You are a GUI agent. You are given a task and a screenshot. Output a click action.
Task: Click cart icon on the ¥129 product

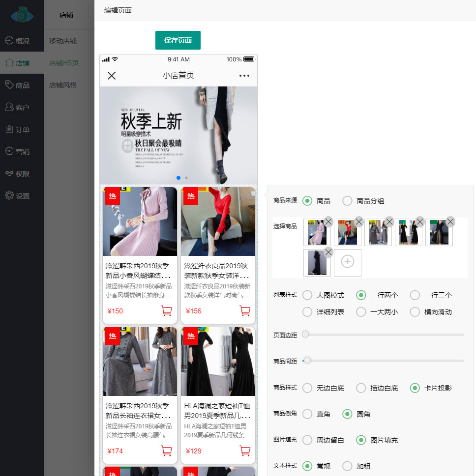pyautogui.click(x=245, y=451)
